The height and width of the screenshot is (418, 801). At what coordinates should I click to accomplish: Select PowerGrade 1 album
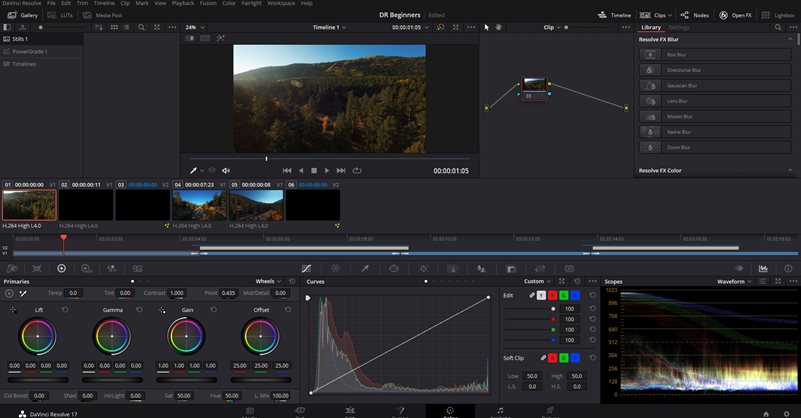point(30,51)
